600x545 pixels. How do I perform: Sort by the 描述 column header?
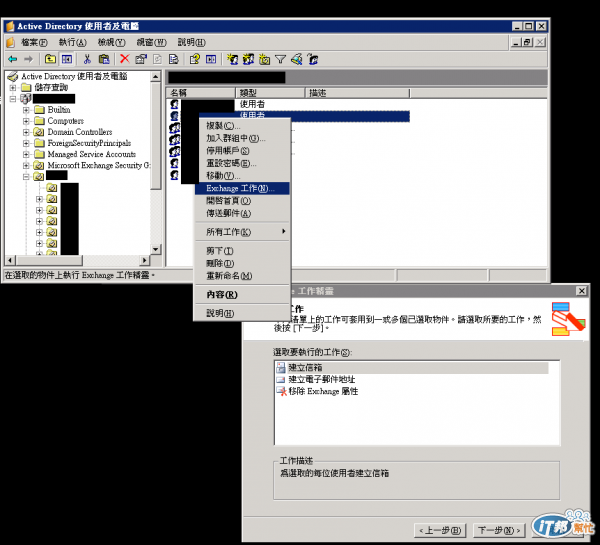(x=357, y=93)
